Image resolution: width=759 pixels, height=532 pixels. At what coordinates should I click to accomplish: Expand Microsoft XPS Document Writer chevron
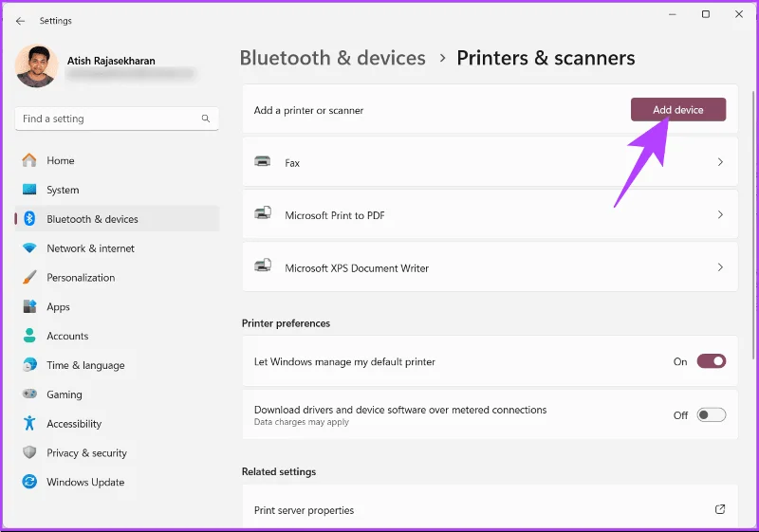[720, 267]
